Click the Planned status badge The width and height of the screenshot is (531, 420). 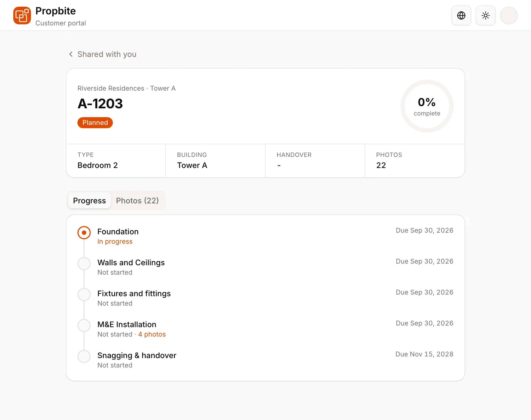click(95, 123)
